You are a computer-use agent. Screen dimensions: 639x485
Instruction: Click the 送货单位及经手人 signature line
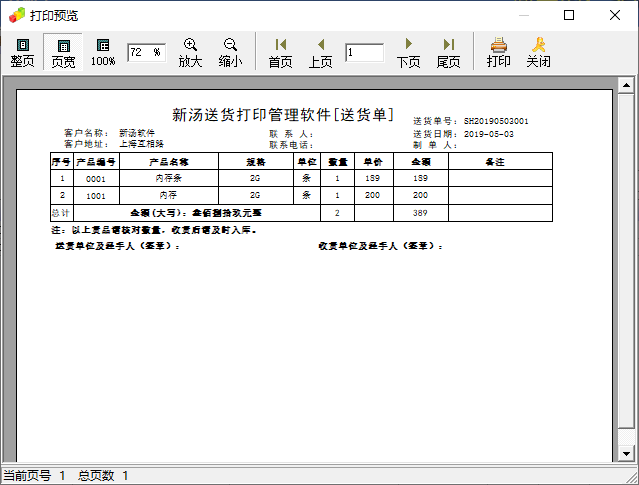[x=117, y=246]
